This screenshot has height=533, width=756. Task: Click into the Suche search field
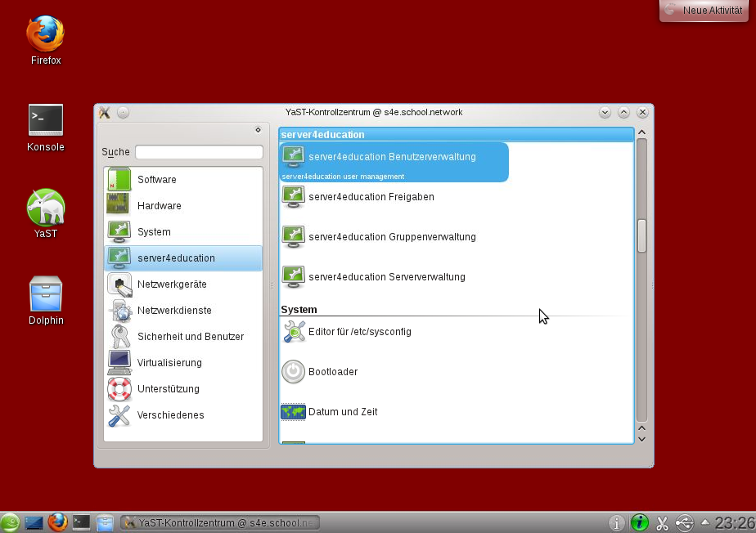coord(199,152)
